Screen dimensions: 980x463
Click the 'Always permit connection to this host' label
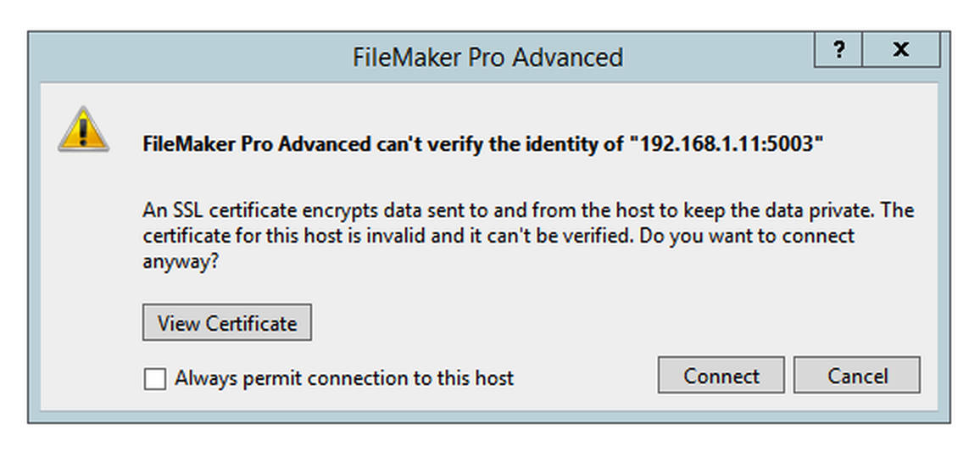(344, 378)
